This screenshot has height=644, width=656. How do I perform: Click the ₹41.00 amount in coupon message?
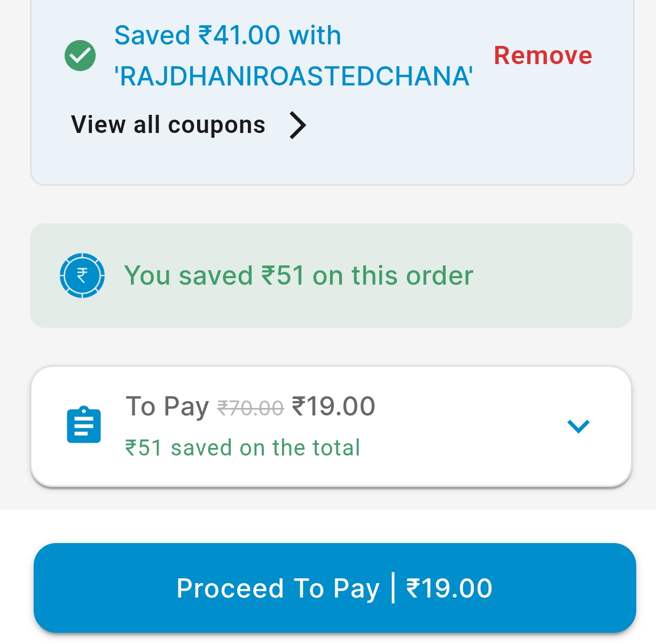tap(239, 36)
